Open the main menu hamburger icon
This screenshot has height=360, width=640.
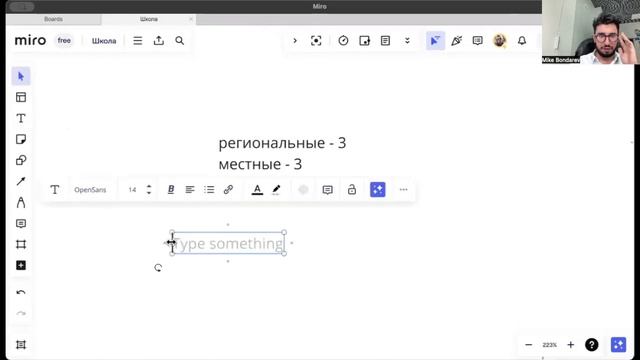138,41
